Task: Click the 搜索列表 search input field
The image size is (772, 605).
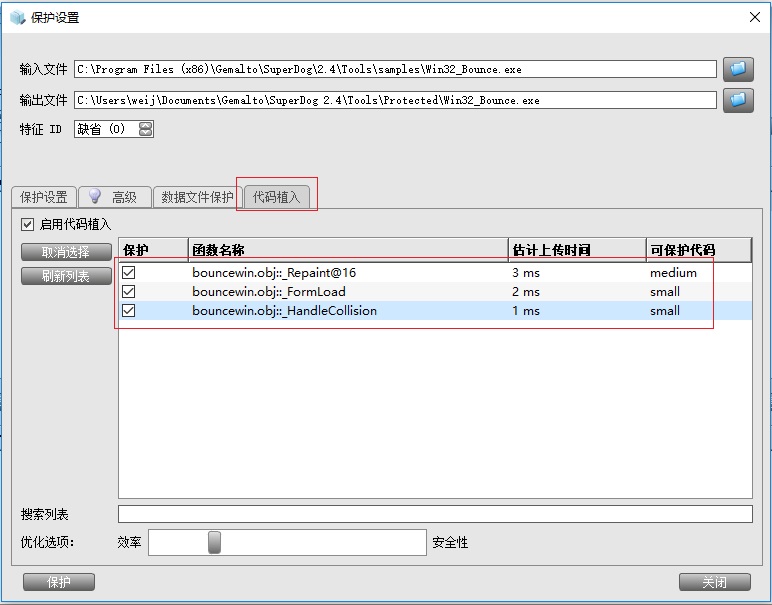Action: (435, 514)
